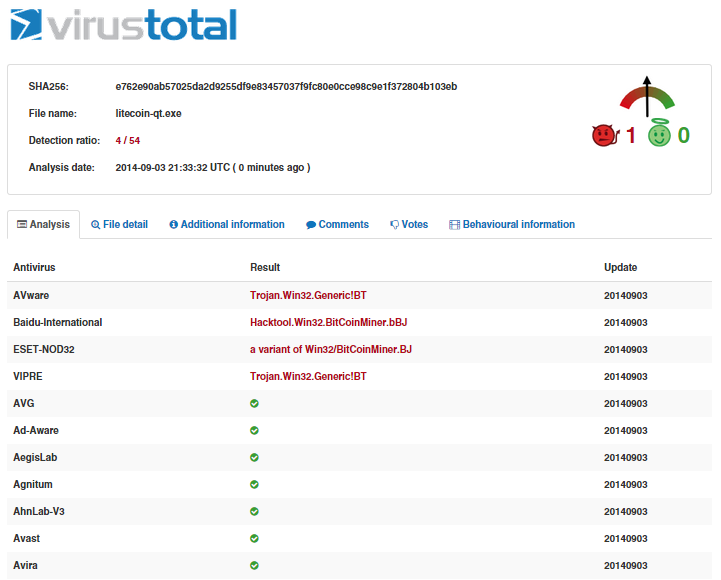
Task: Click the AhnLab-V3 antivirus name
Action: 39,511
